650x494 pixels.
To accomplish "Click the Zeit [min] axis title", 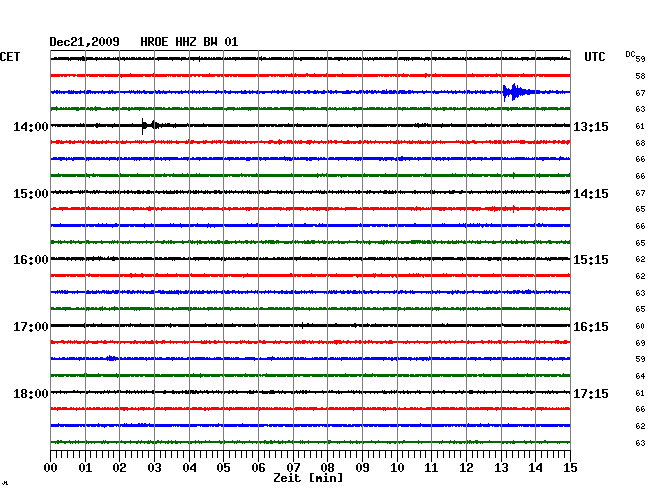I will 308,478.
